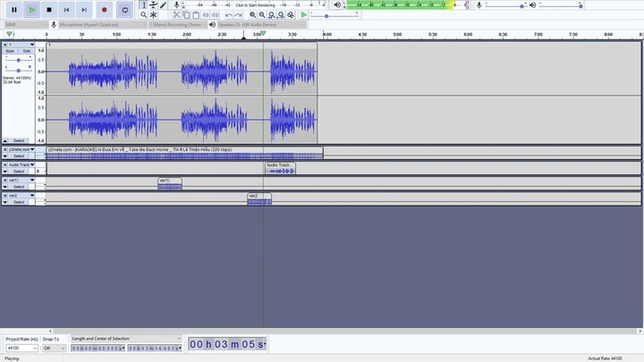The height and width of the screenshot is (362, 644).
Task: Choose the Envelope tool
Action: tap(153, 5)
